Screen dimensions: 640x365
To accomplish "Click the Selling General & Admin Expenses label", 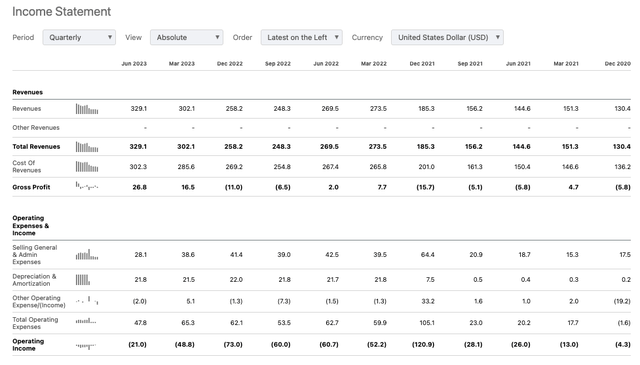I will coord(35,254).
